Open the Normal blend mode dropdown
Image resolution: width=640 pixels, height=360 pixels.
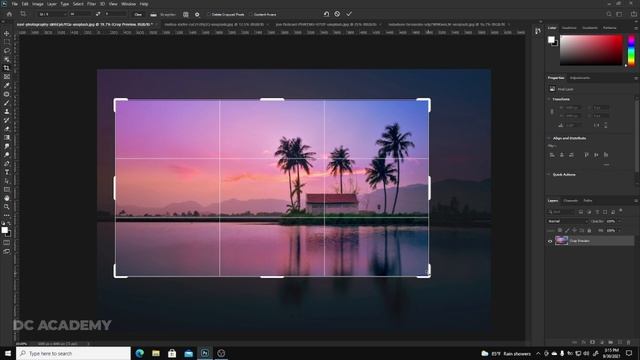point(568,221)
